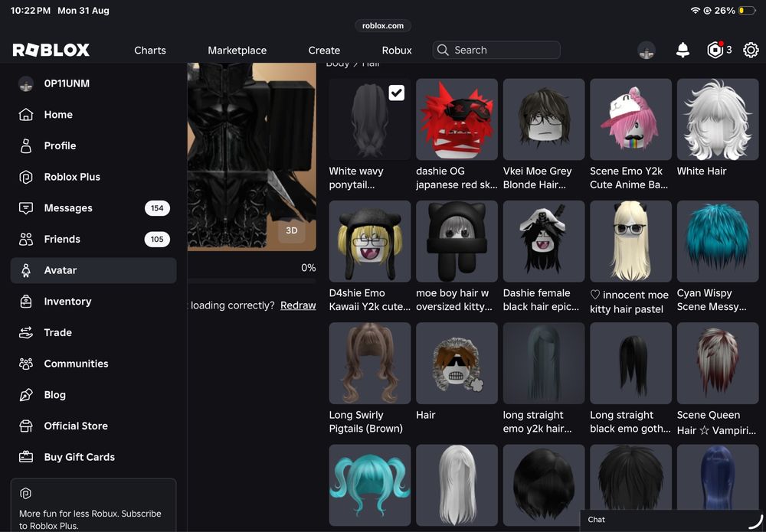Go to the Create menu item
This screenshot has width=766, height=532.
324,51
